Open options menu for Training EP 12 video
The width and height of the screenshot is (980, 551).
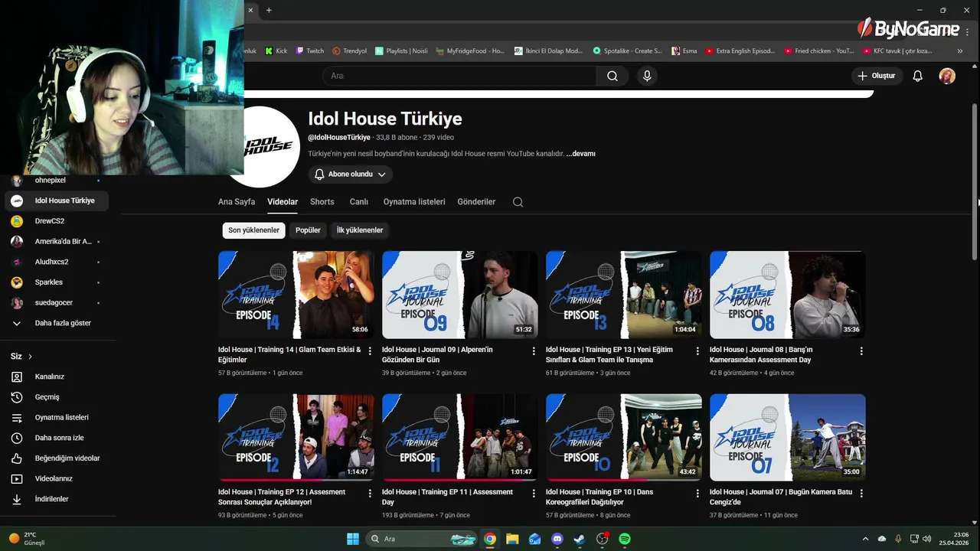[370, 494]
